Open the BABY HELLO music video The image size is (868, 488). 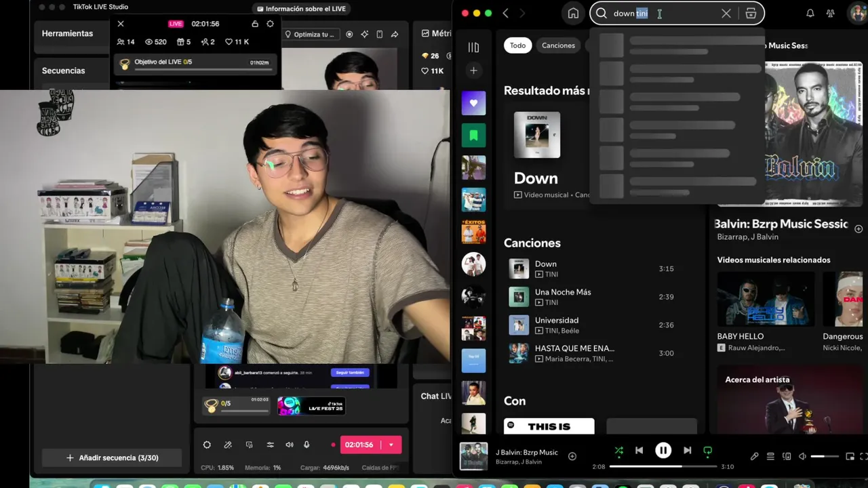[x=766, y=300]
